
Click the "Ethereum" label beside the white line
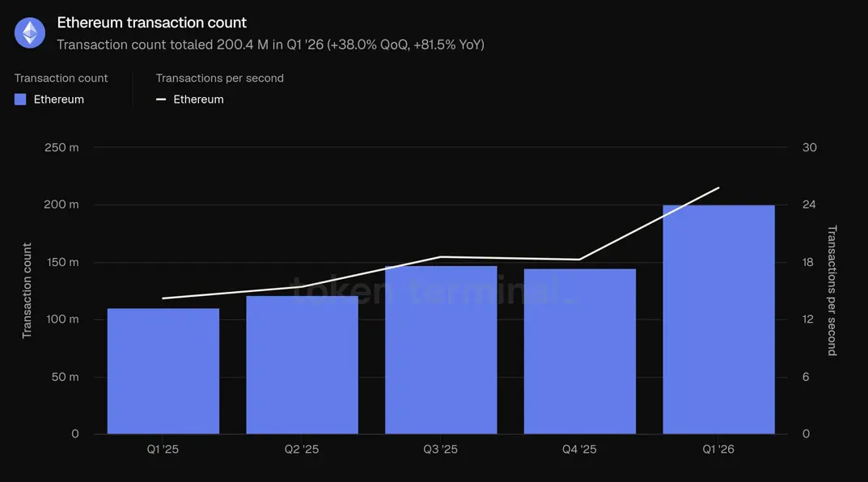(x=199, y=99)
